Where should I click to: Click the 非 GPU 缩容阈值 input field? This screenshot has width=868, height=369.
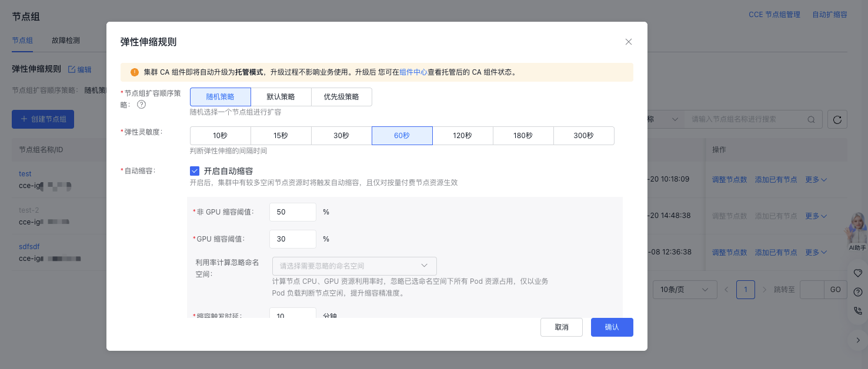point(292,212)
